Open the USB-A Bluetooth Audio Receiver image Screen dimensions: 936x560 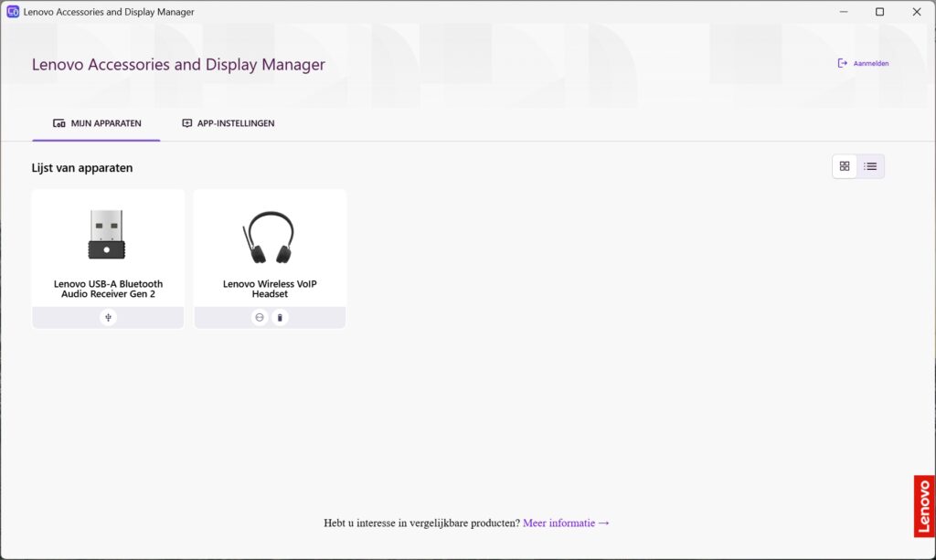coord(107,235)
